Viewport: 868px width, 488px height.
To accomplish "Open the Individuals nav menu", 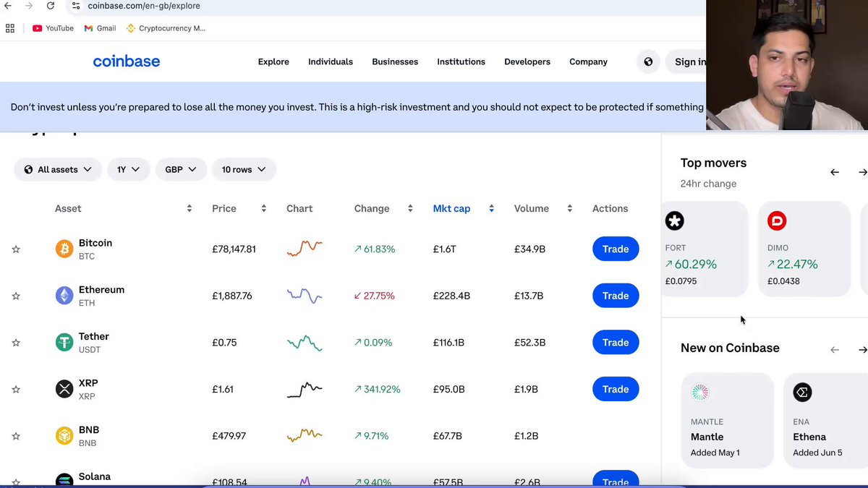I will (331, 61).
